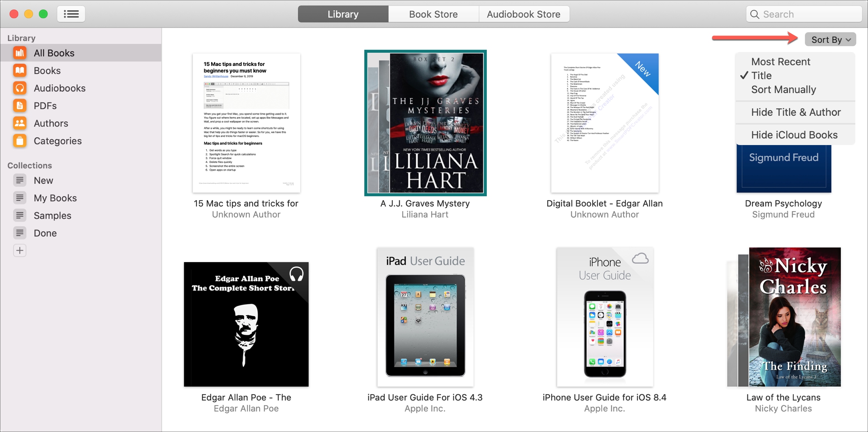Viewport: 868px width, 432px height.
Task: Click the Audiobooks sidebar icon
Action: (x=20, y=88)
